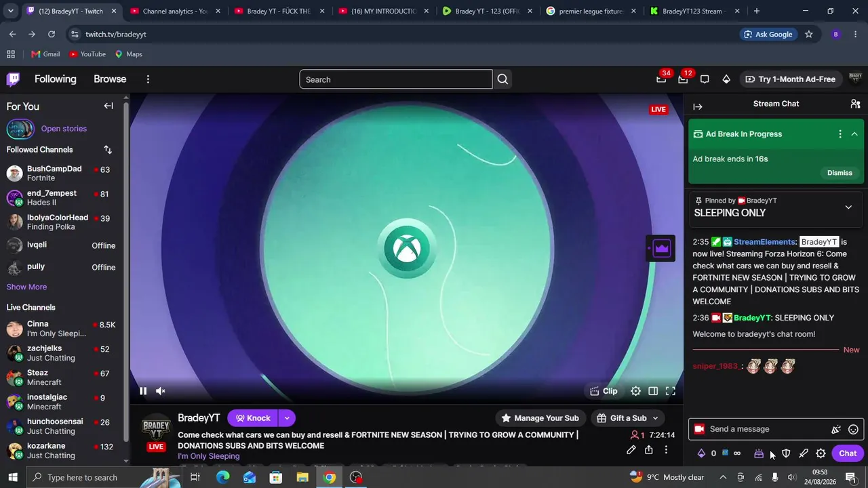
Task: Open stream more options menu below video
Action: click(x=666, y=450)
